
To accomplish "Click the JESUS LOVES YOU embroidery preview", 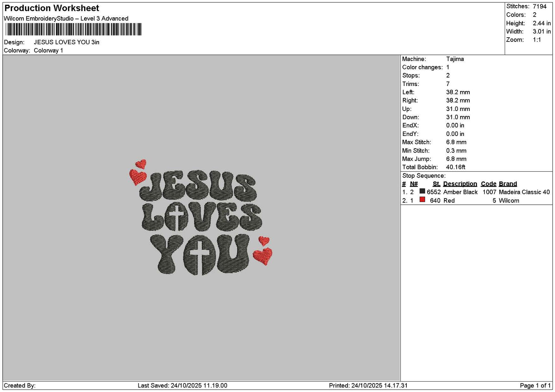I will [x=201, y=218].
